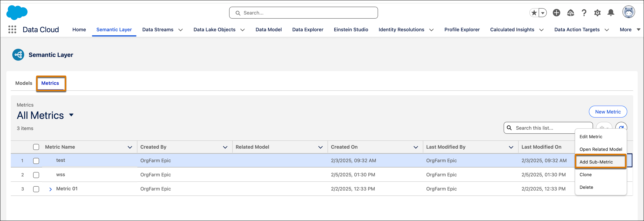Screen dimensions: 644x221
Task: Click the Favorites star icon
Action: click(534, 13)
